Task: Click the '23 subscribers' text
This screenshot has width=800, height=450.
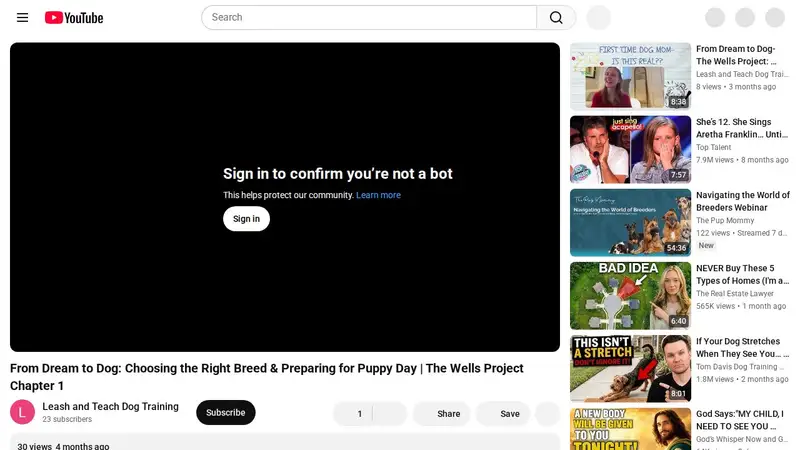Action: coord(67,419)
